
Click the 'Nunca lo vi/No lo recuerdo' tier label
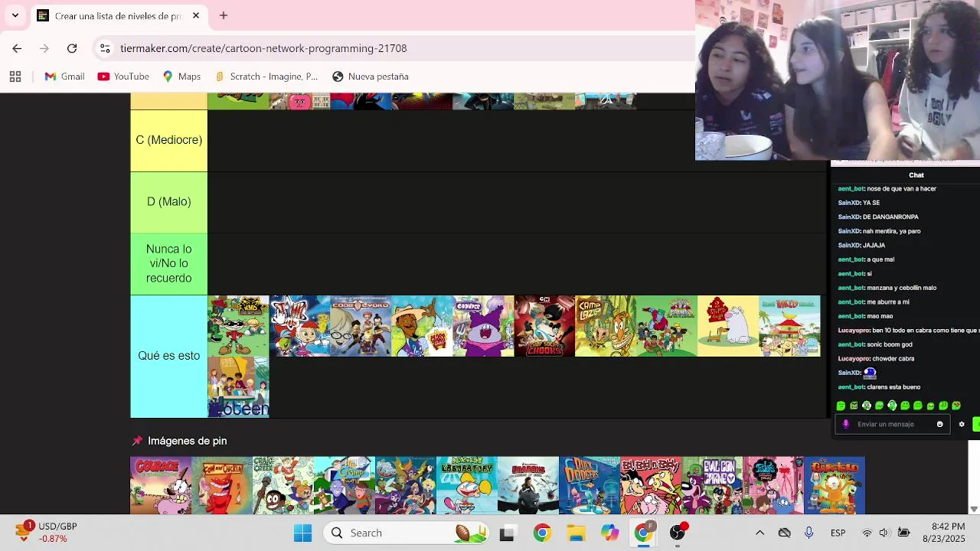click(x=169, y=264)
